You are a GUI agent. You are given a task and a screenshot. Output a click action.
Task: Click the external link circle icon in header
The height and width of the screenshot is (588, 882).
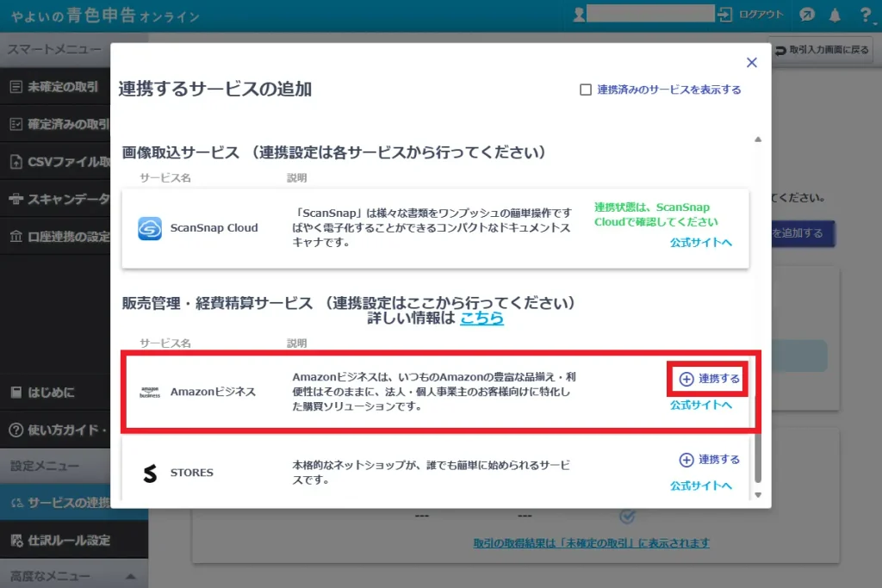click(x=806, y=15)
